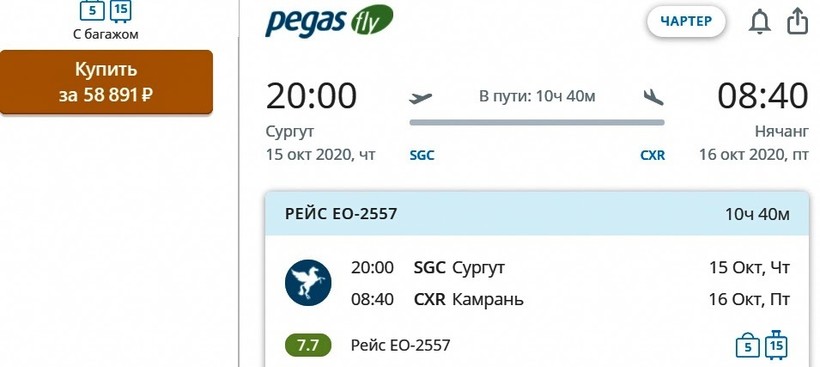Click the С багажом label

pos(106,35)
